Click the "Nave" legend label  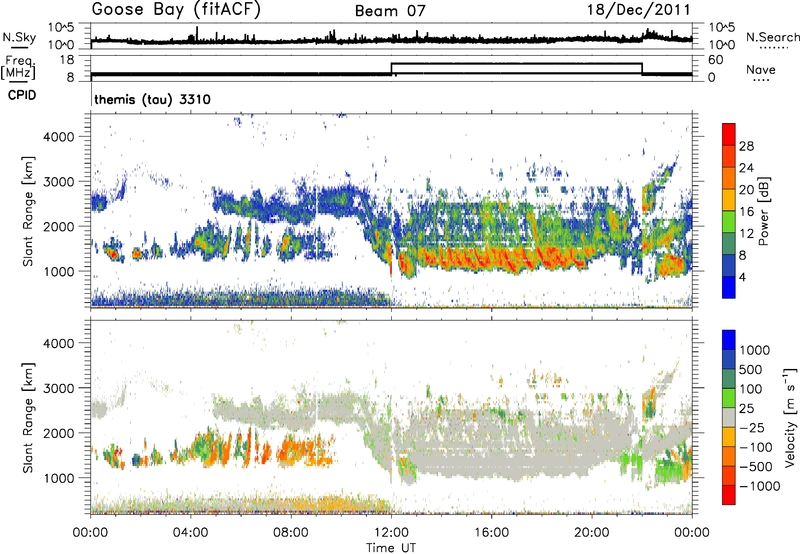pyautogui.click(x=761, y=69)
